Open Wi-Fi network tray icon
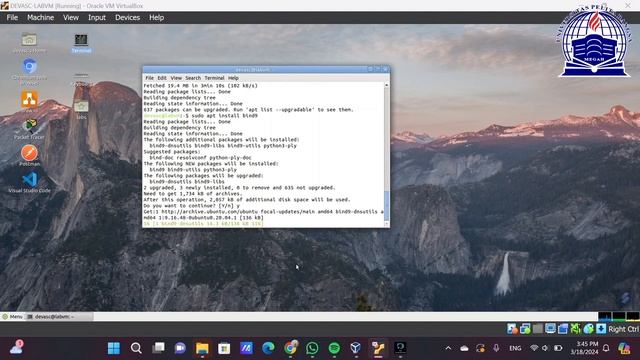The image size is (640, 360). (534, 348)
